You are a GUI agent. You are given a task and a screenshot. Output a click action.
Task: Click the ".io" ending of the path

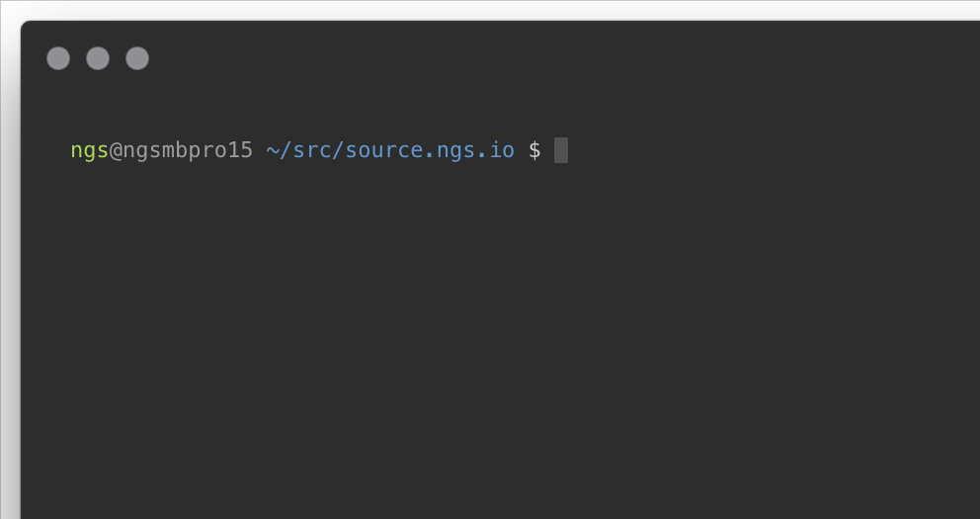(496, 150)
